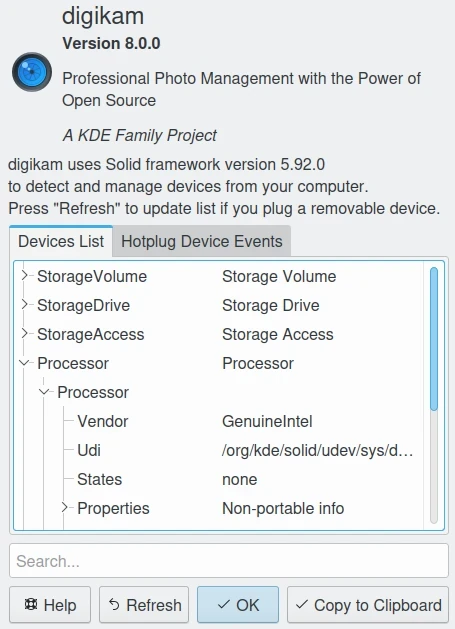
Task: Collapse the top-level Processor node
Action: 24,363
